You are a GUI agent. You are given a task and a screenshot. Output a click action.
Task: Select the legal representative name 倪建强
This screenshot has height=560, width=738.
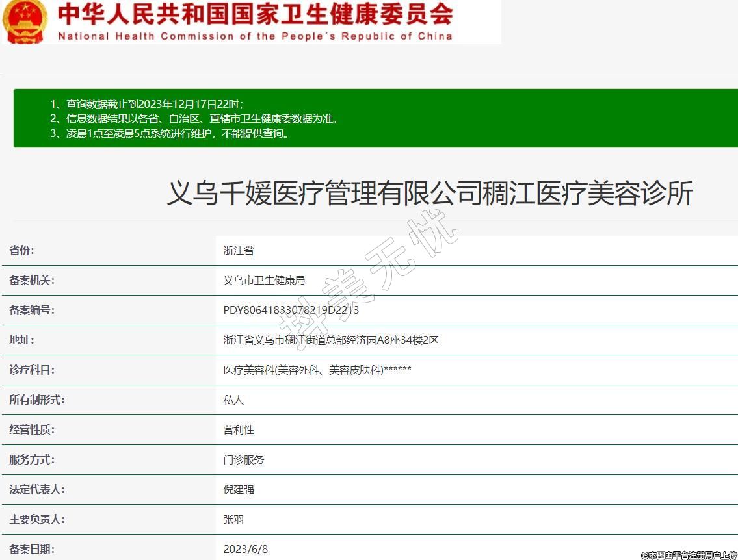239,490
